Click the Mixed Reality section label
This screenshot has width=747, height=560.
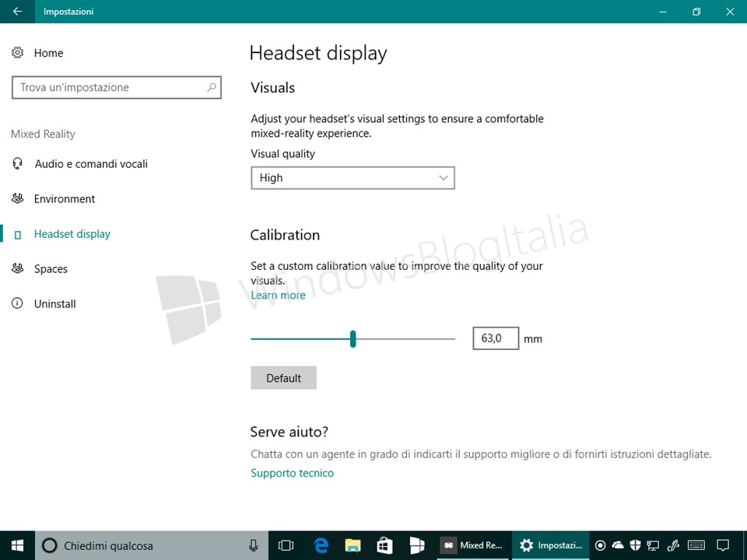tap(43, 135)
